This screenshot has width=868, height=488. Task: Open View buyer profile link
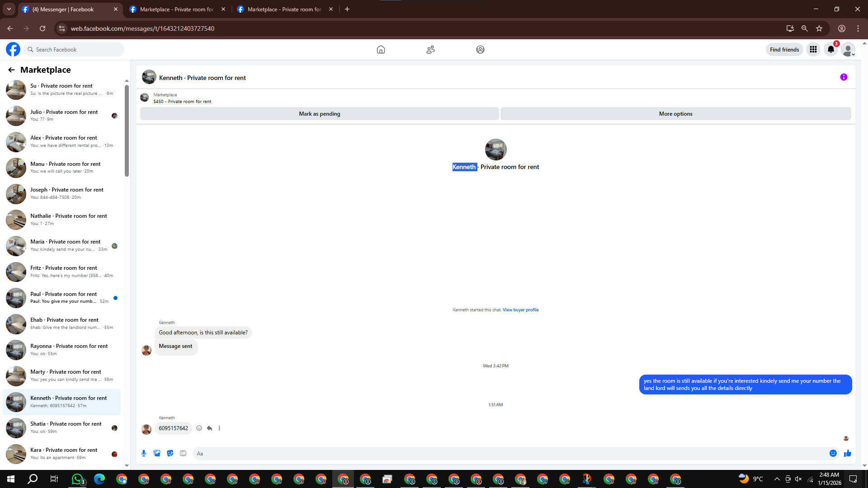coord(520,310)
